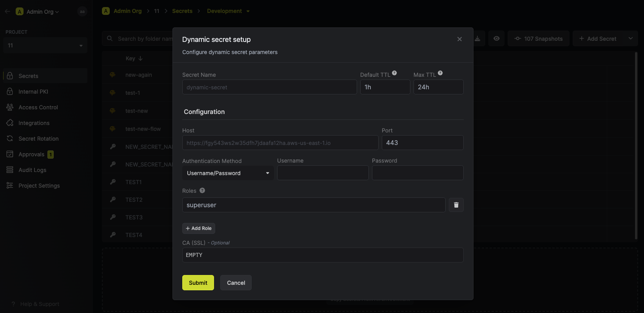Open 107 Snapshots

[539, 39]
